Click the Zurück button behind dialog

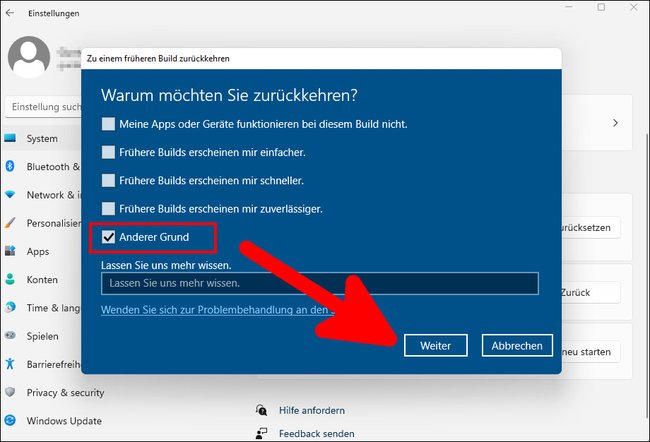click(x=591, y=292)
